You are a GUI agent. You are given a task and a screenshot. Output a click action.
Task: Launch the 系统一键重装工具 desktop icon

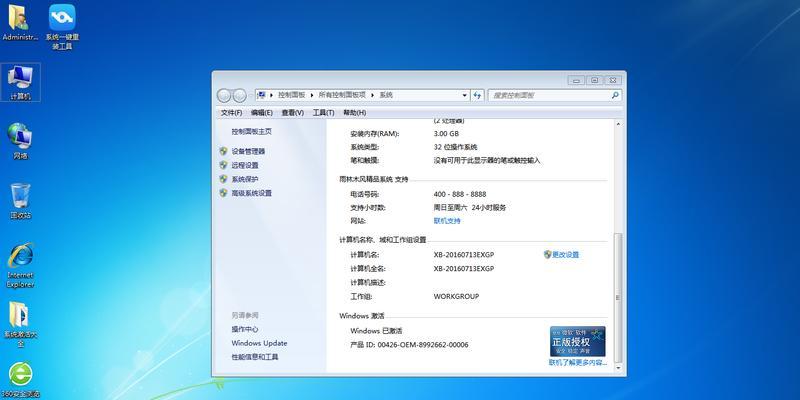point(62,27)
